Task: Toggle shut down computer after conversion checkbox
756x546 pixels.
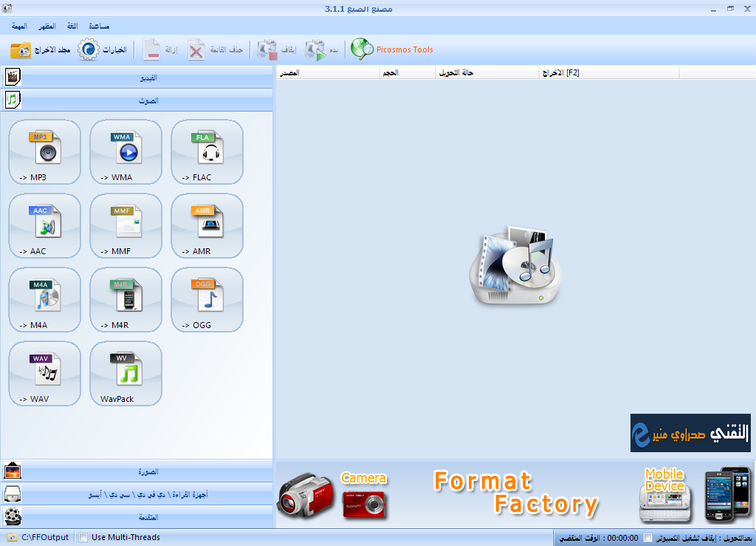Action: [648, 538]
